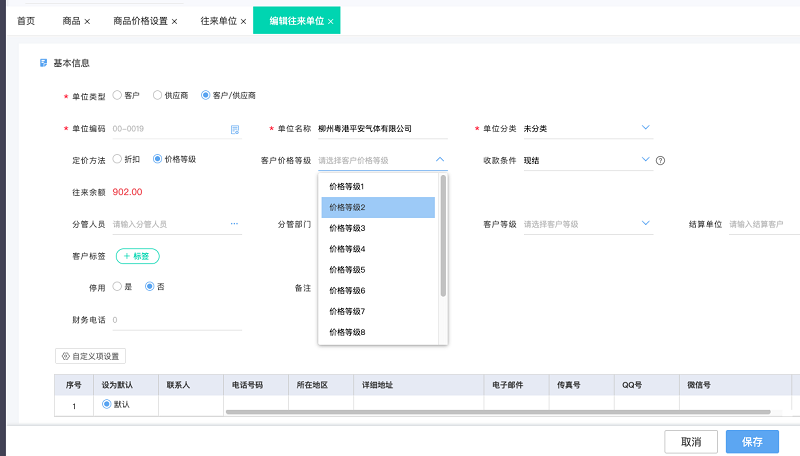Image resolution: width=800 pixels, height=456 pixels.
Task: Close the 商品 tab with its x icon
Action: click(87, 21)
